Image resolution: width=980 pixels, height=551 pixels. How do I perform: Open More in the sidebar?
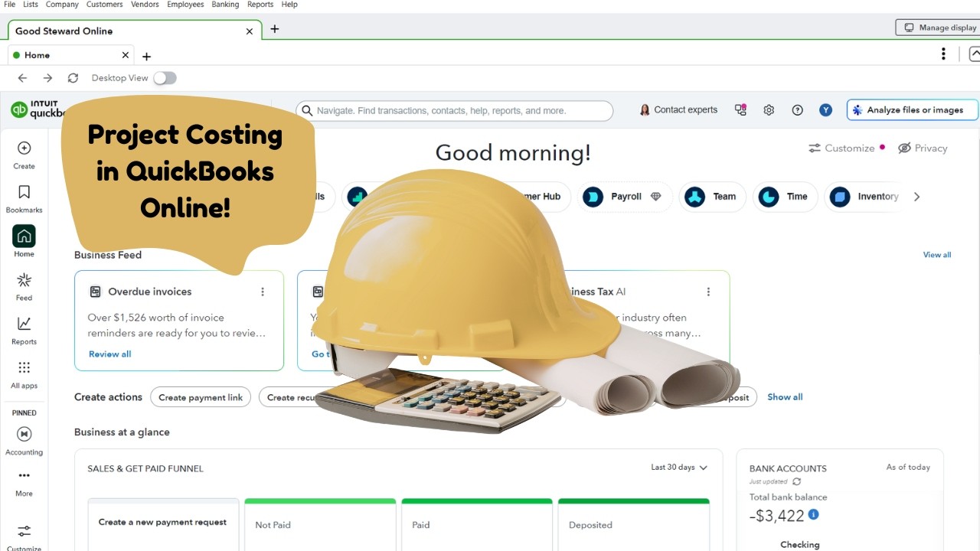pyautogui.click(x=24, y=484)
